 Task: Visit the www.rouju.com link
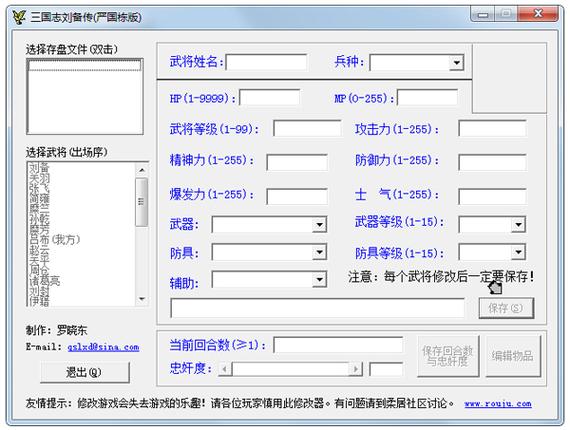(x=498, y=403)
